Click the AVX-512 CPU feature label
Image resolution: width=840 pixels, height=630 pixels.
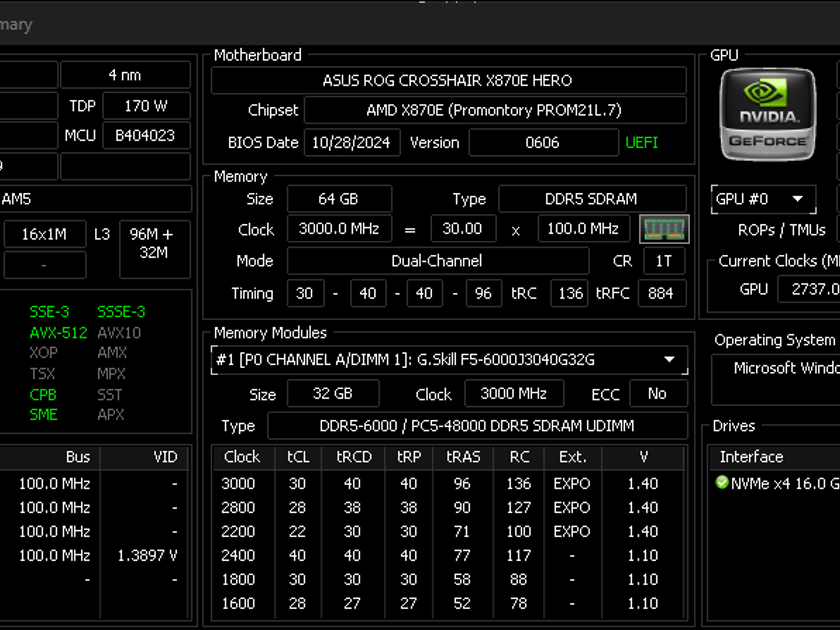[x=59, y=333]
